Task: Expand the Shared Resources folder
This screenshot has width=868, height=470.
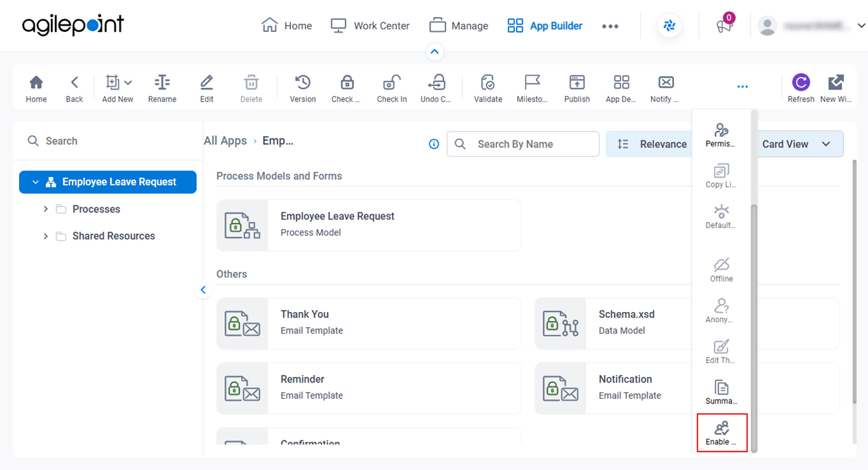Action: coord(46,236)
